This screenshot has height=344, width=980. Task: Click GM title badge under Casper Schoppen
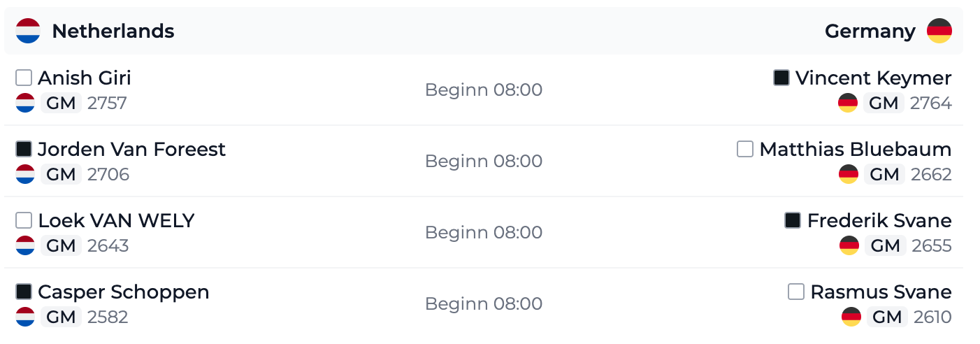[61, 317]
